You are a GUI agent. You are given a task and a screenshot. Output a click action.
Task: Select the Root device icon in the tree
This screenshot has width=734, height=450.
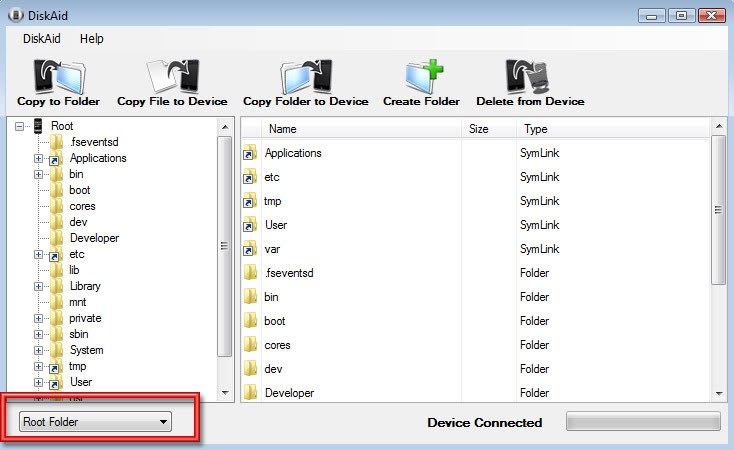click(38, 126)
